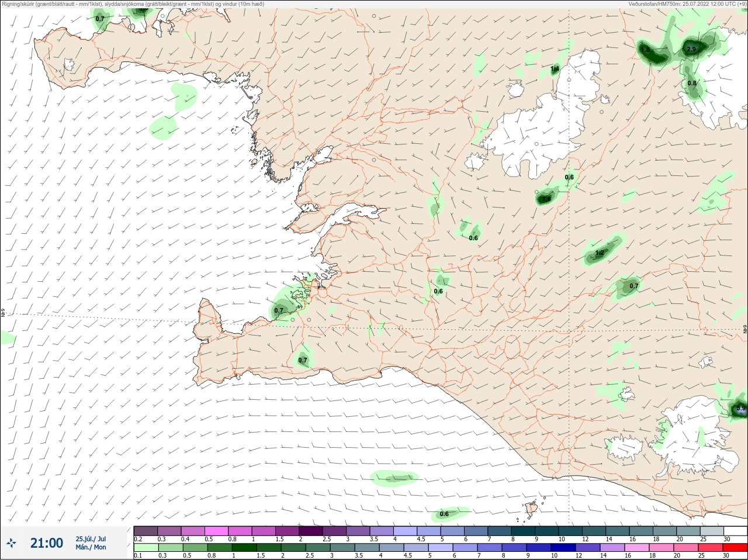
Task: Click the 0.8 precipitation value on the map
Action: (692, 83)
